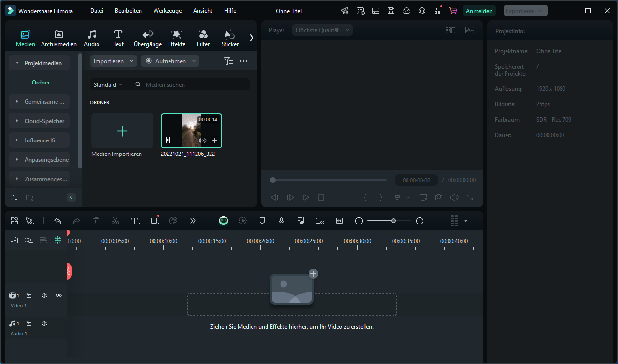
Task: Open the Bearbeiten menu
Action: coord(128,11)
